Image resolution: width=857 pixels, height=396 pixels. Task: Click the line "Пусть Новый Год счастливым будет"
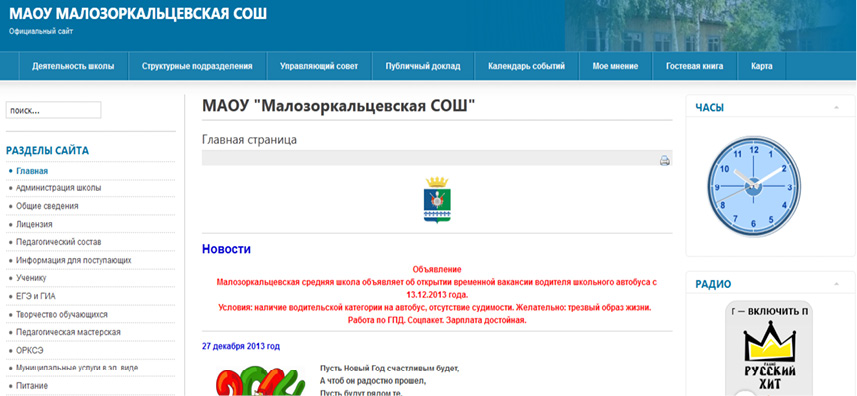390,368
